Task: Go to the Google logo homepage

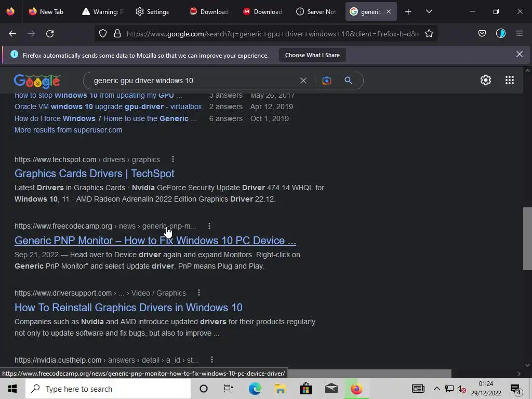Action: point(37,81)
